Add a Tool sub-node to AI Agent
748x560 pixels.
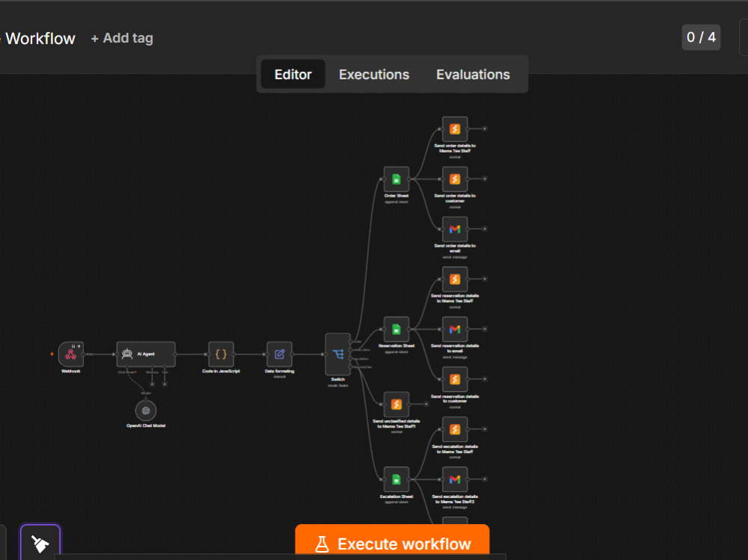(x=165, y=384)
